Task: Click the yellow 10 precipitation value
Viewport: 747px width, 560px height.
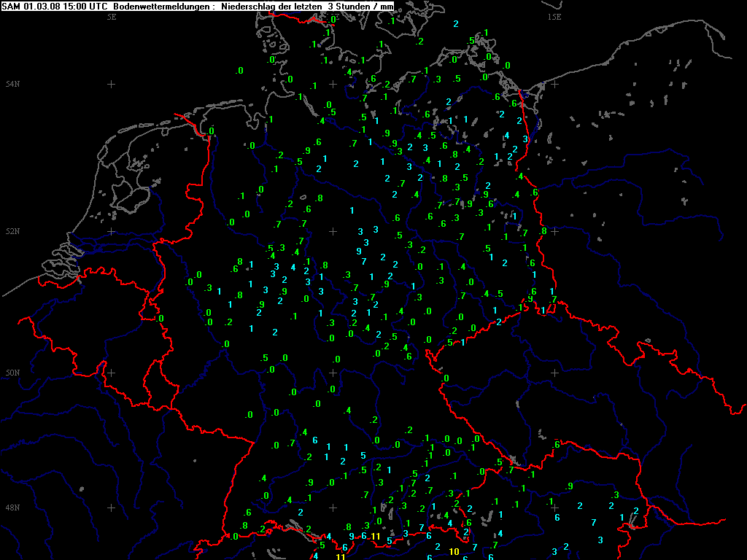Action: click(454, 551)
